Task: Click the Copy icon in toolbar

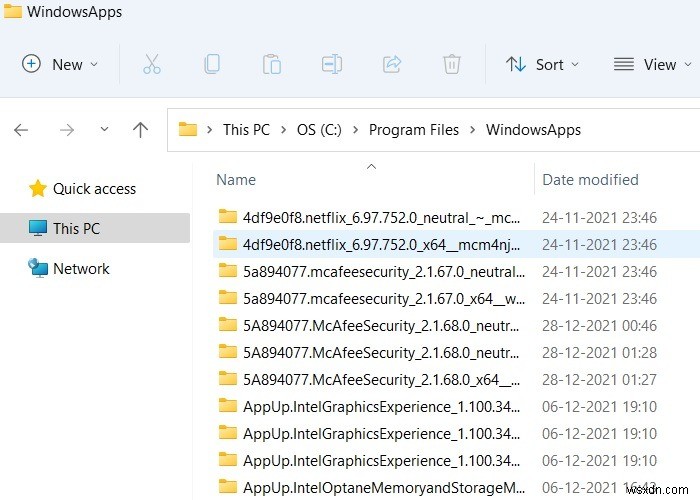Action: (x=212, y=64)
